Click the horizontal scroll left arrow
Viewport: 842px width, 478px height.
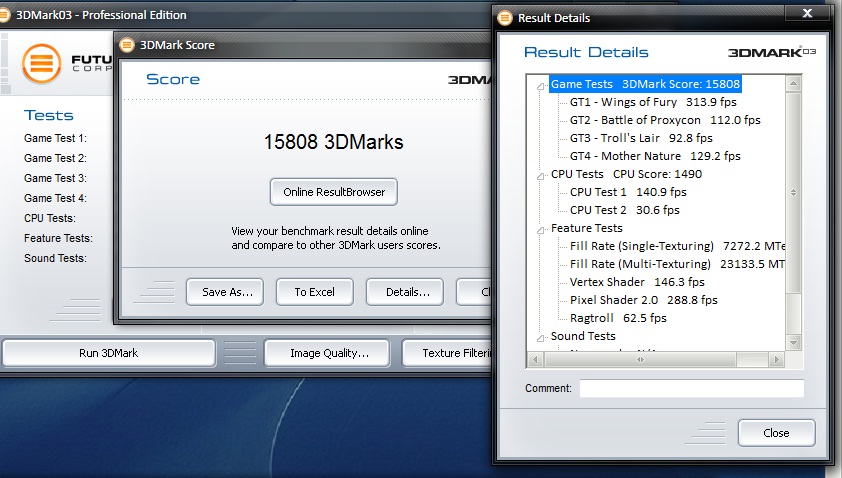(535, 359)
